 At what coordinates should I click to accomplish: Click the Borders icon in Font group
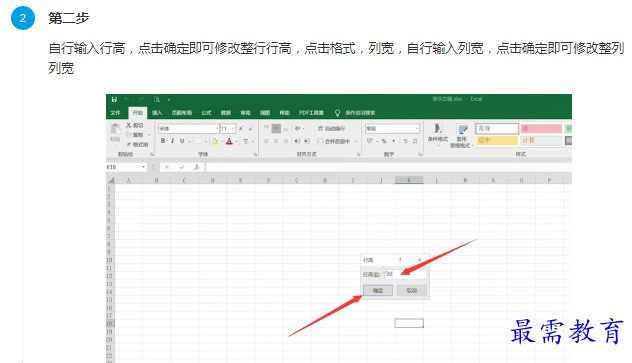198,141
